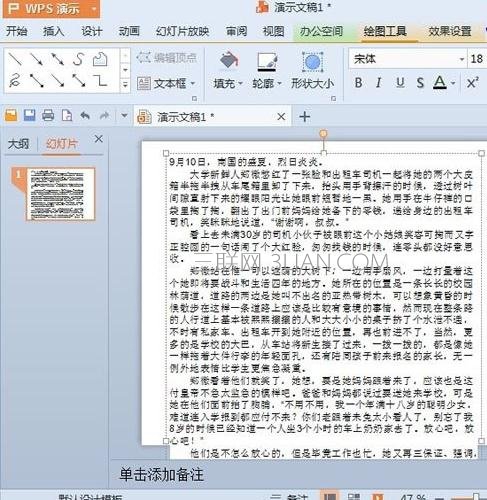Close the slide outline side panel

[x=98, y=139]
